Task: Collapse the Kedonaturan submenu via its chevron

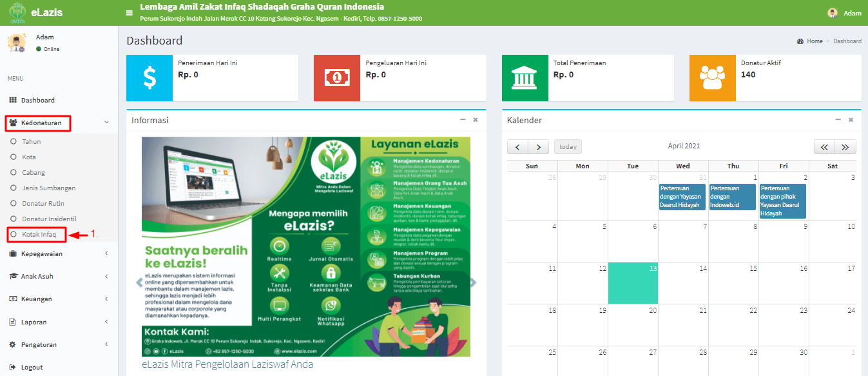Action: [107, 123]
